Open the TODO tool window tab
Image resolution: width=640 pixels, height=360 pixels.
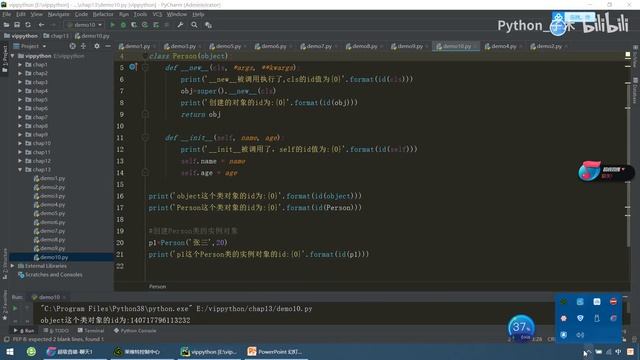pos(57,330)
